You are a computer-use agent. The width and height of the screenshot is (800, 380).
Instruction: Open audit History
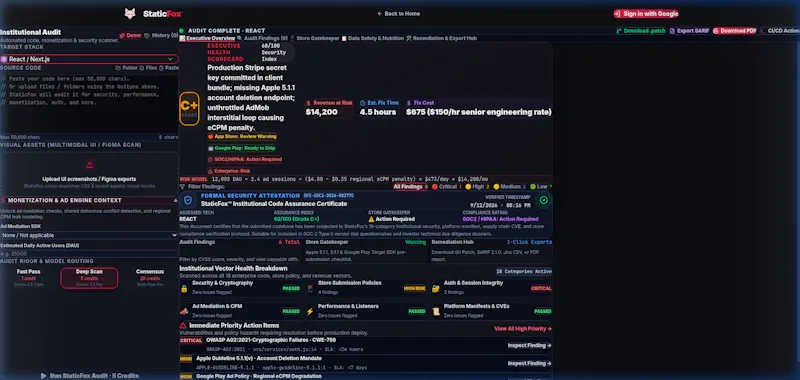[161, 35]
